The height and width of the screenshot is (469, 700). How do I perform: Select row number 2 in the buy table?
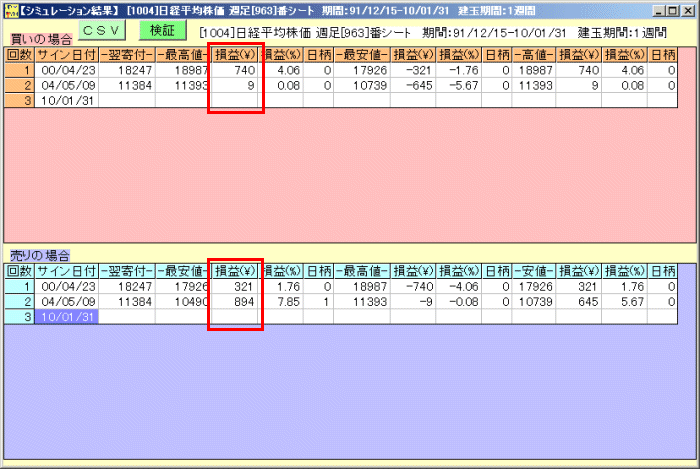[x=20, y=85]
